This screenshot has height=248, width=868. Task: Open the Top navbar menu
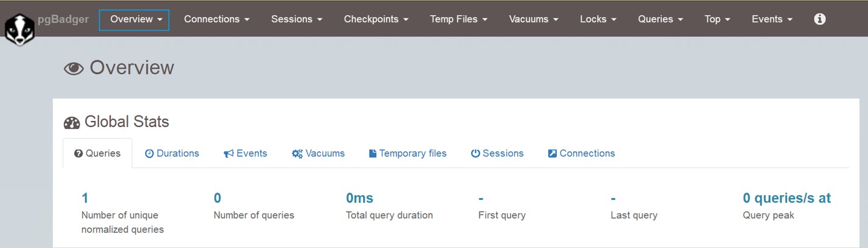tap(717, 19)
